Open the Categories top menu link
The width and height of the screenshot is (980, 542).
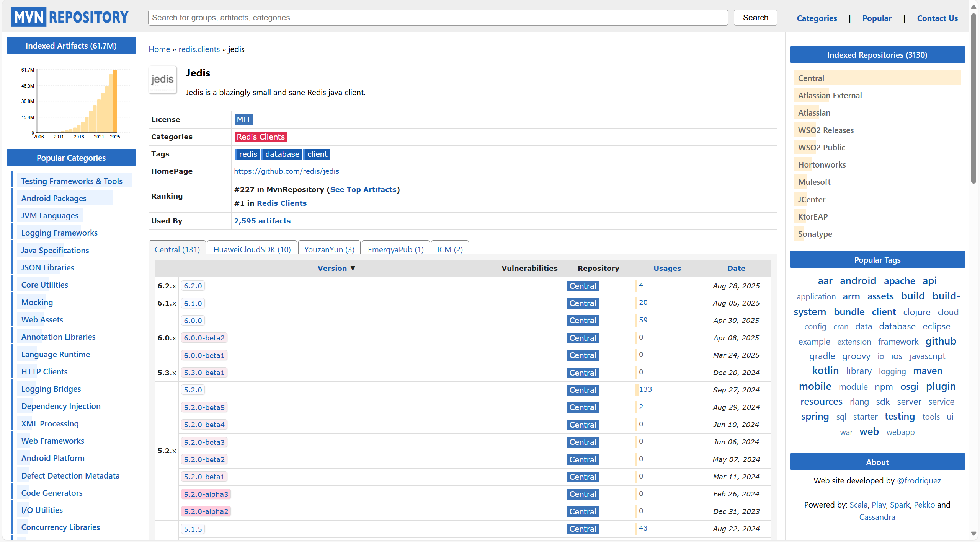817,18
